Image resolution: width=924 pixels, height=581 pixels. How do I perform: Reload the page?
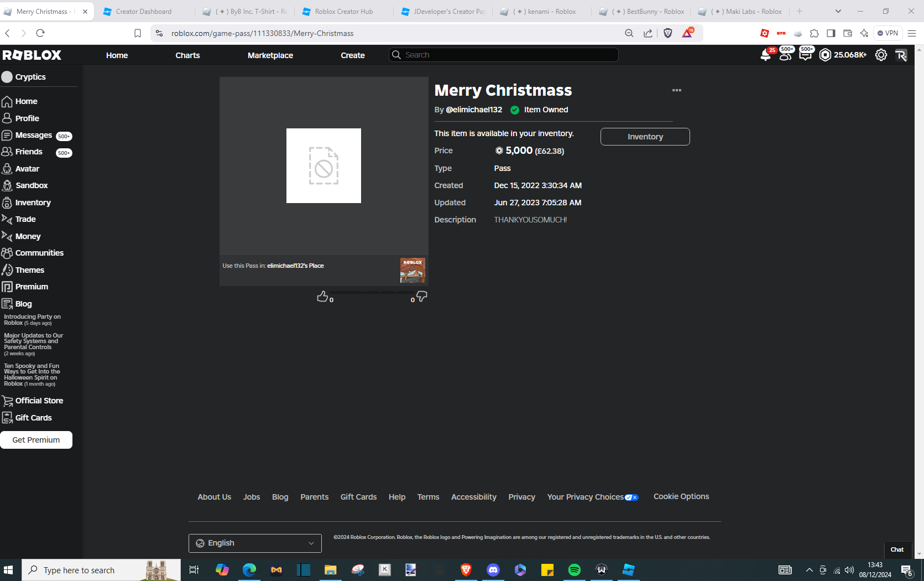[x=40, y=33]
